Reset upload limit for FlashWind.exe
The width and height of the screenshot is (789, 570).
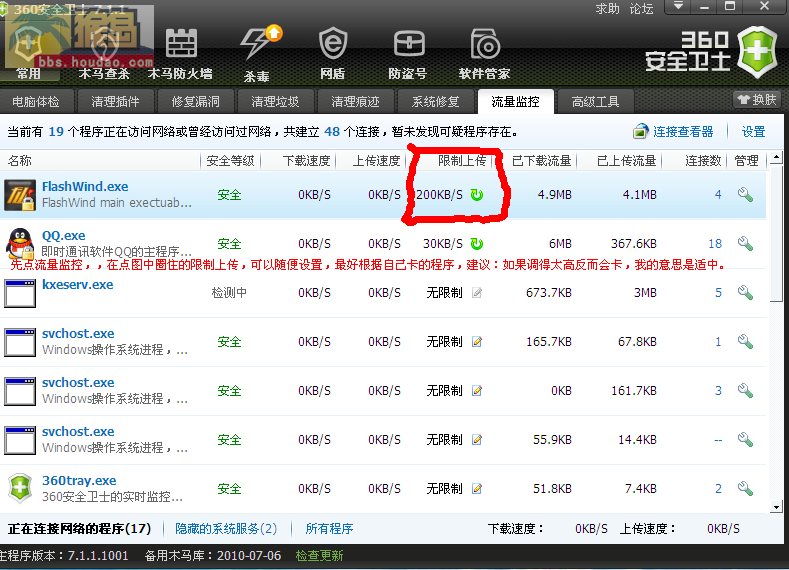477,195
